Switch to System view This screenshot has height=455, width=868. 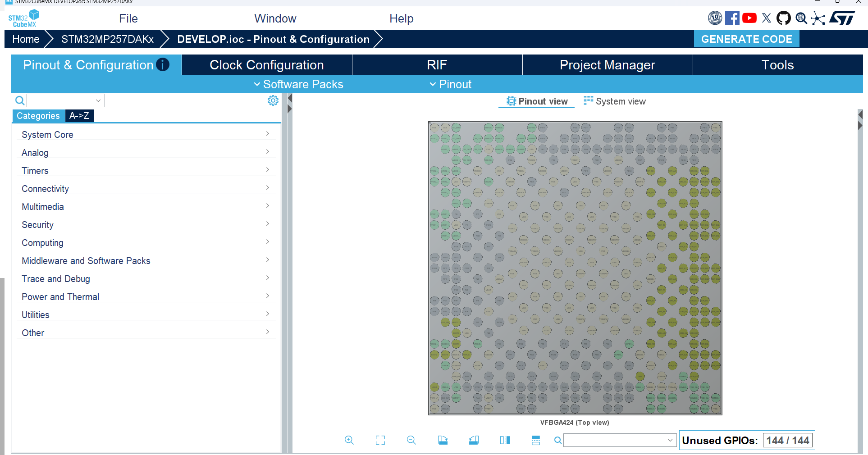tap(615, 101)
